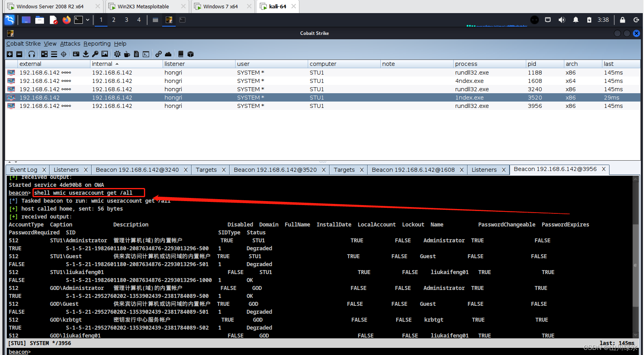The image size is (644, 355).
Task: Switch to Beacon 192.168.6.142@3520 tab
Action: (275, 170)
